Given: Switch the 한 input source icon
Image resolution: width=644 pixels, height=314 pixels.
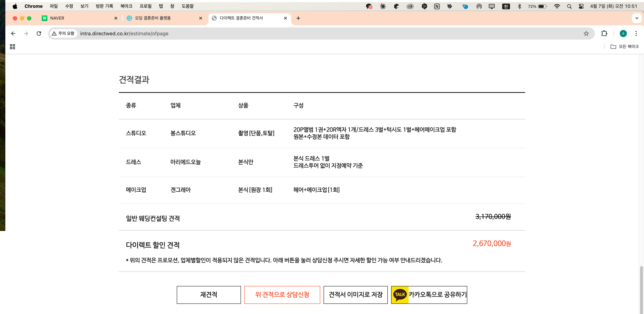Looking at the screenshot, I should point(506,6).
